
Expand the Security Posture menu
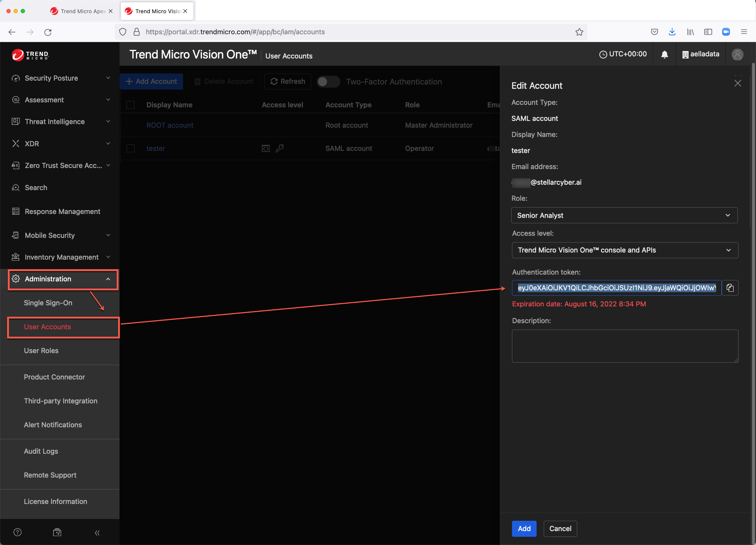pyautogui.click(x=61, y=78)
